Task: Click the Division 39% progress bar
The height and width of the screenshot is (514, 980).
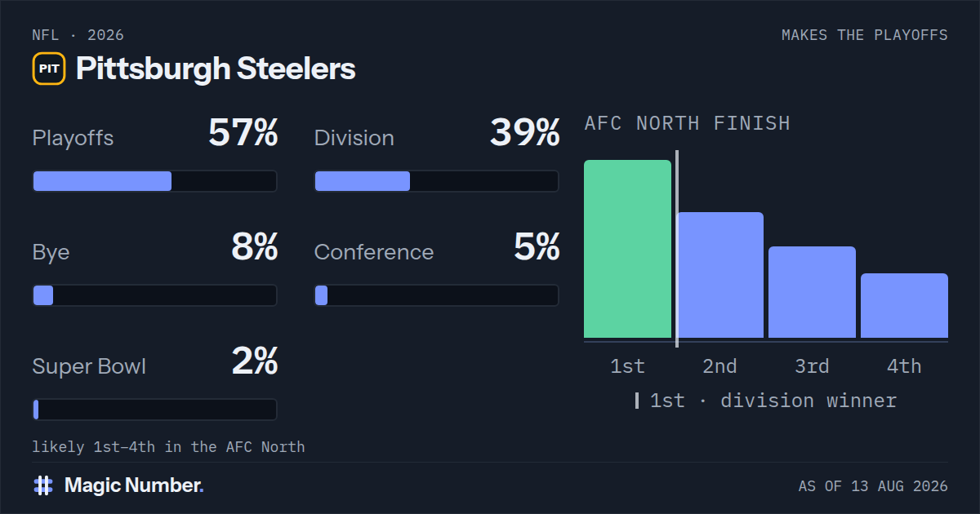Action: [436, 181]
